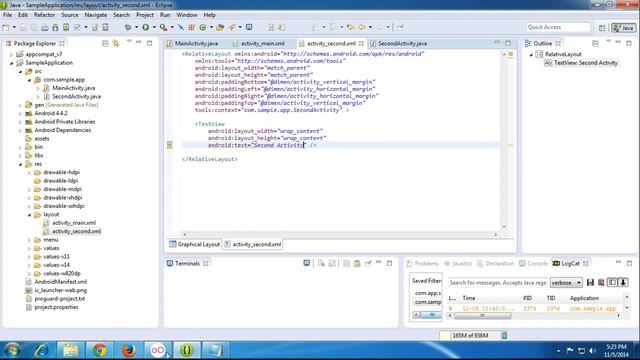Collapse the res folder
Screen dimensions: 640x360
coord(20,164)
